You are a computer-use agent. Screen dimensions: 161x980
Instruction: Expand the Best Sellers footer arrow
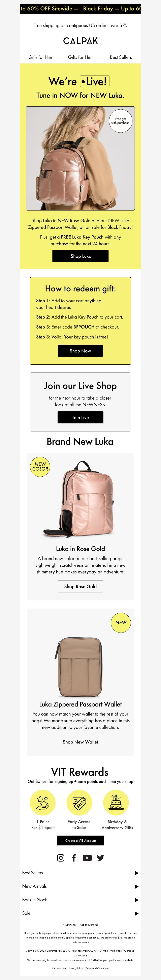click(x=137, y=873)
